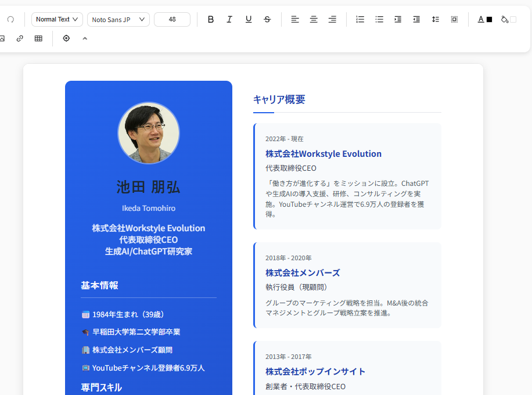Click 株式会社ポップインサイト title
532x395 pixels.
tap(315, 372)
